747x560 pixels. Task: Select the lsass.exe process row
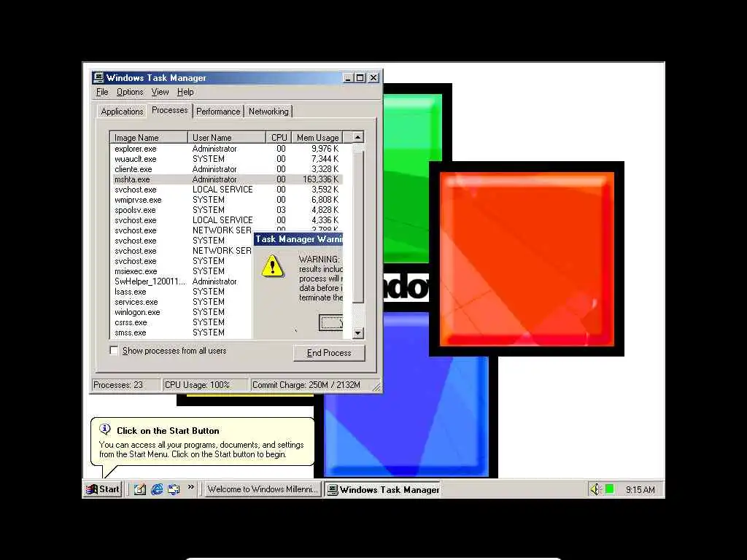click(182, 292)
